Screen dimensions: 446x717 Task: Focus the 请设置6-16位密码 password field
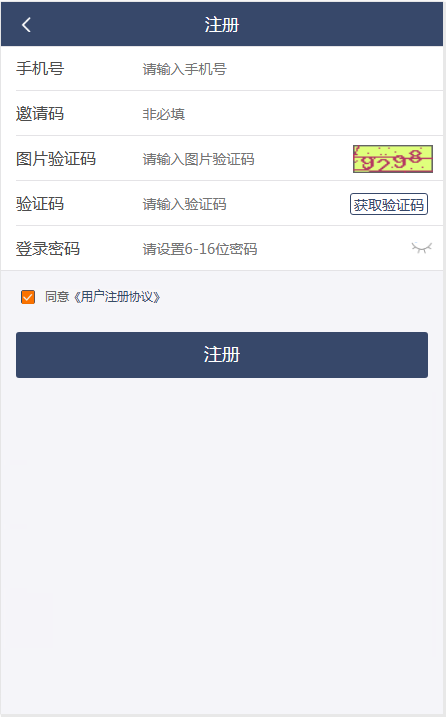pos(274,249)
